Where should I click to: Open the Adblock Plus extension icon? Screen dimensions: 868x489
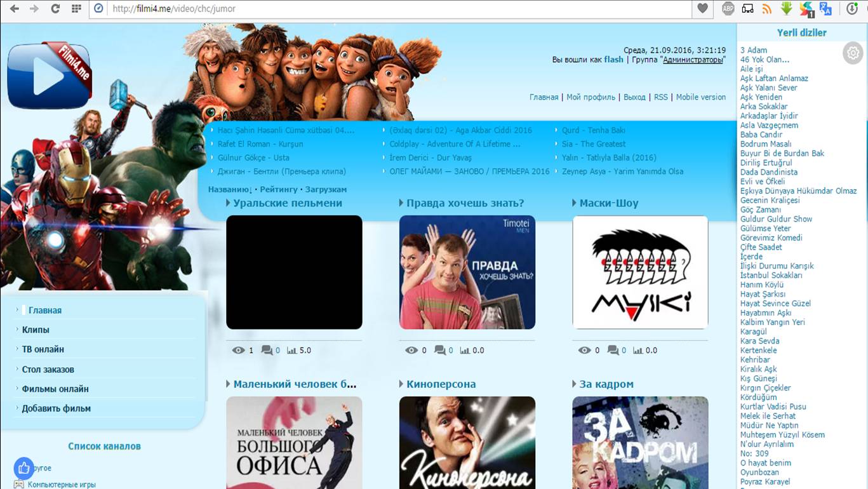(x=728, y=9)
